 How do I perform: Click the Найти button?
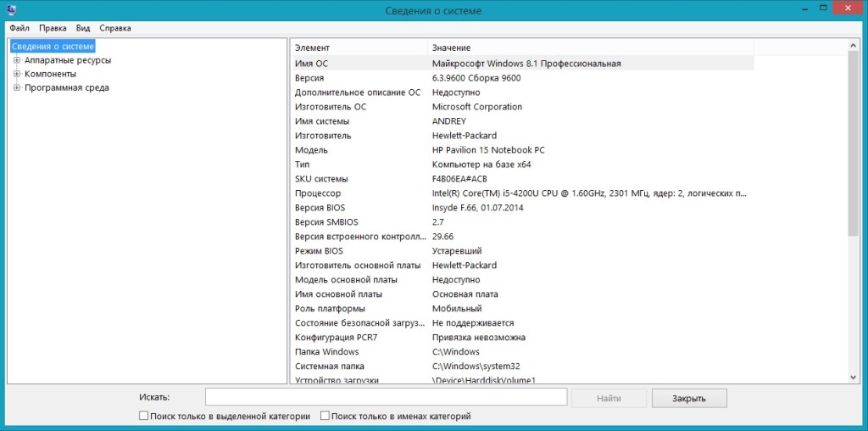tap(609, 398)
